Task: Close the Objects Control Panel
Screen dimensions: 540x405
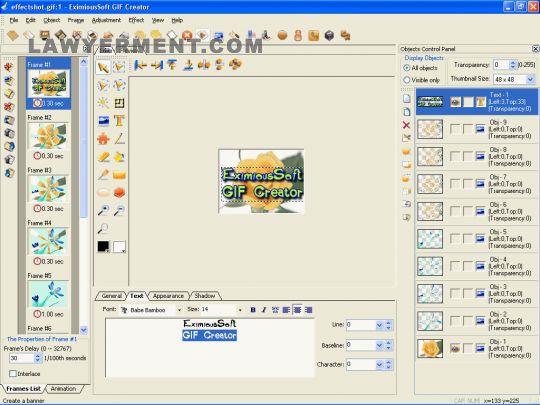Action: [536, 49]
